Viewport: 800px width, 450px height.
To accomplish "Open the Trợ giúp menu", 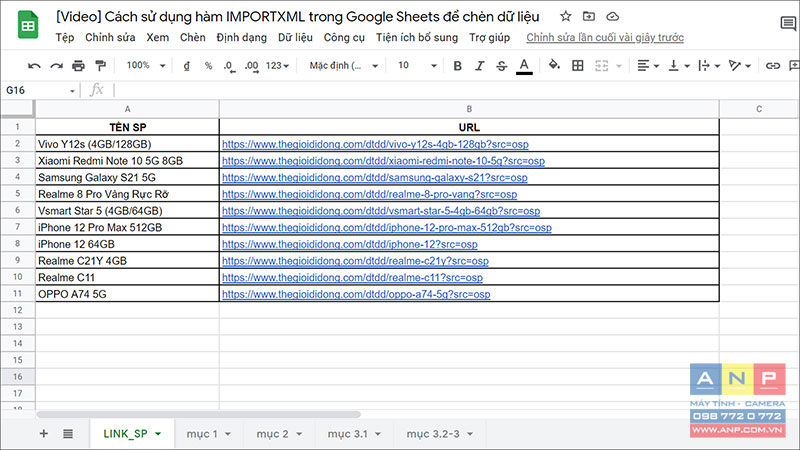I will point(489,37).
